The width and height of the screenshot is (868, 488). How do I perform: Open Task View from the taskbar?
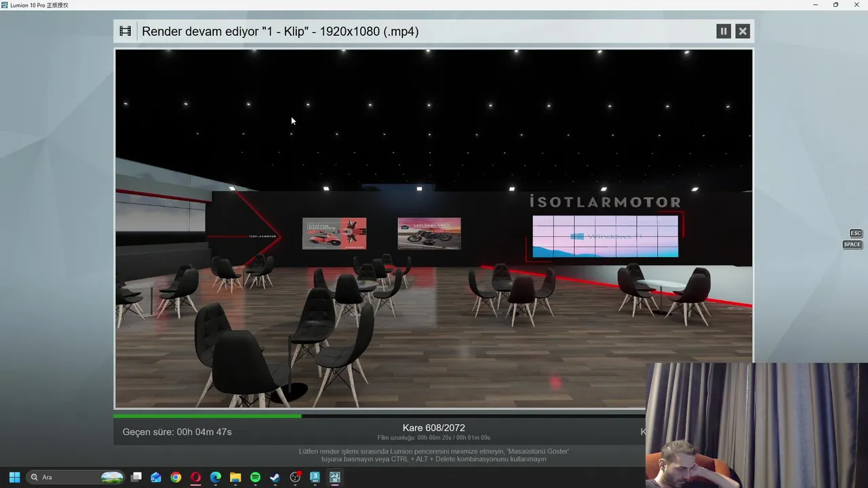point(136,477)
